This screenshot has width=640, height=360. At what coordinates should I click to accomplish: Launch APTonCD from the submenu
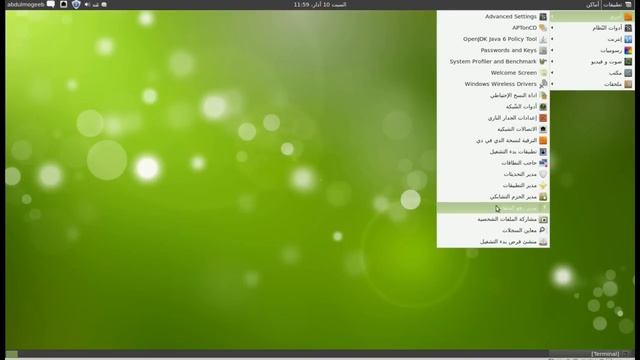493,28
